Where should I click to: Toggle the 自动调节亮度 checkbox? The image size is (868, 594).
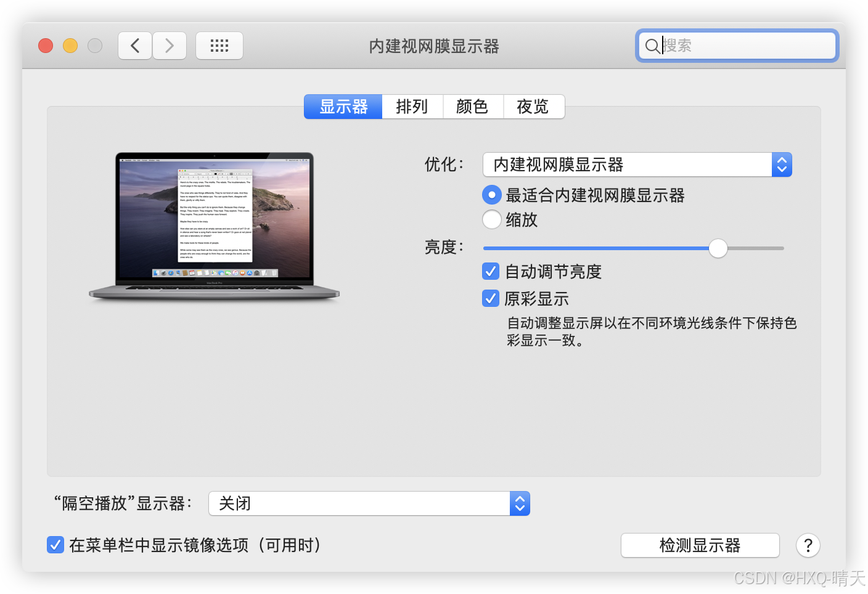[491, 271]
